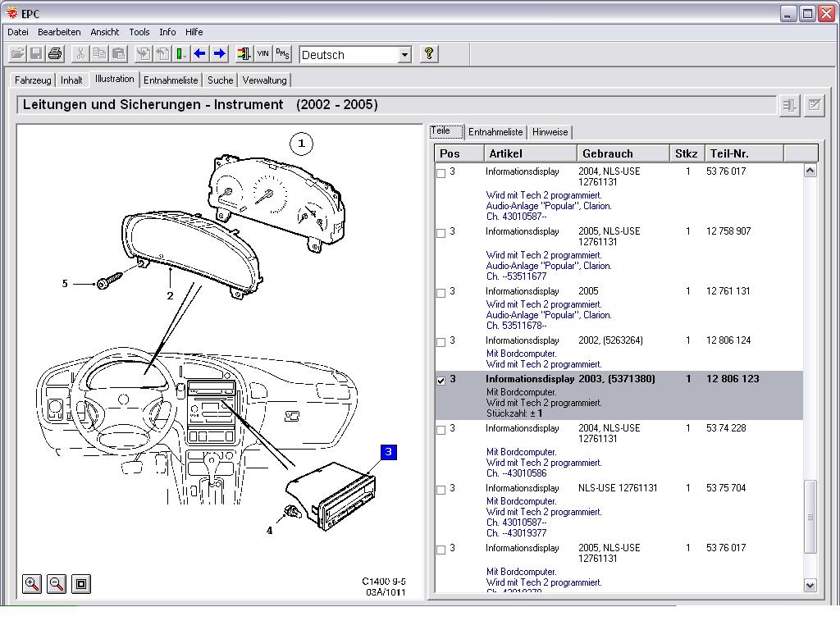840x630 pixels.
Task: Check the box for part 53 74 228
Action: tap(441, 430)
